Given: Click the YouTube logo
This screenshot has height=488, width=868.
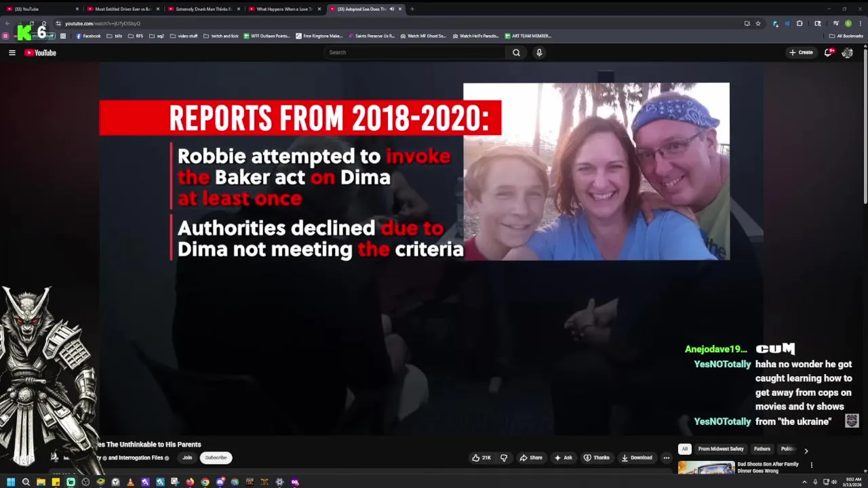Looking at the screenshot, I should pos(41,52).
